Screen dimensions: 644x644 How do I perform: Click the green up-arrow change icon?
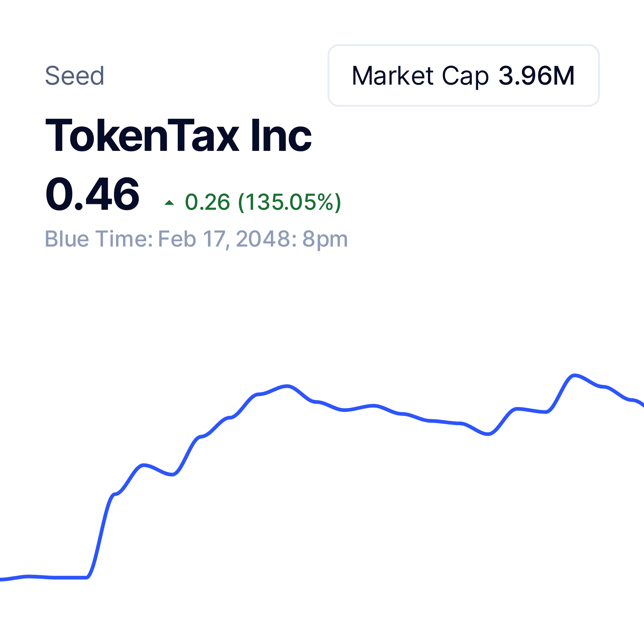[x=169, y=202]
